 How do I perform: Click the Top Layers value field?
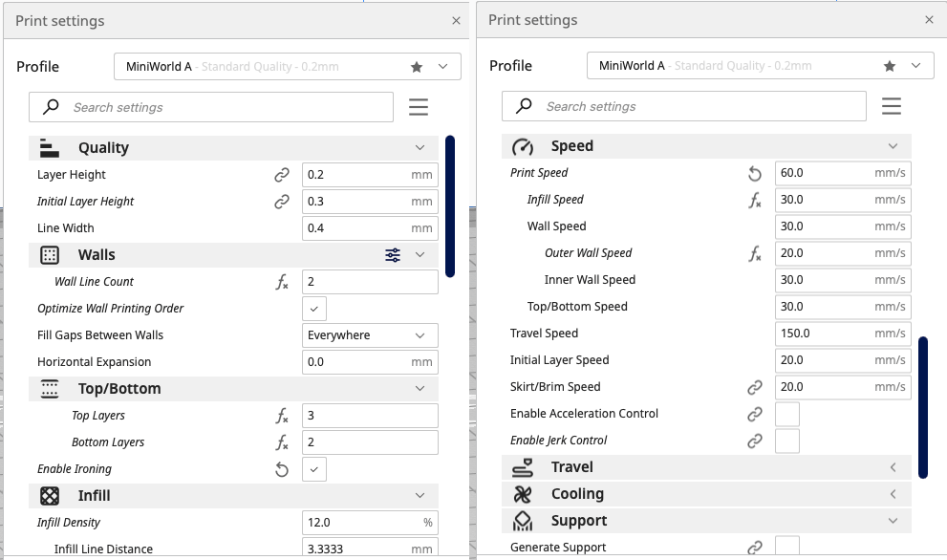click(370, 416)
